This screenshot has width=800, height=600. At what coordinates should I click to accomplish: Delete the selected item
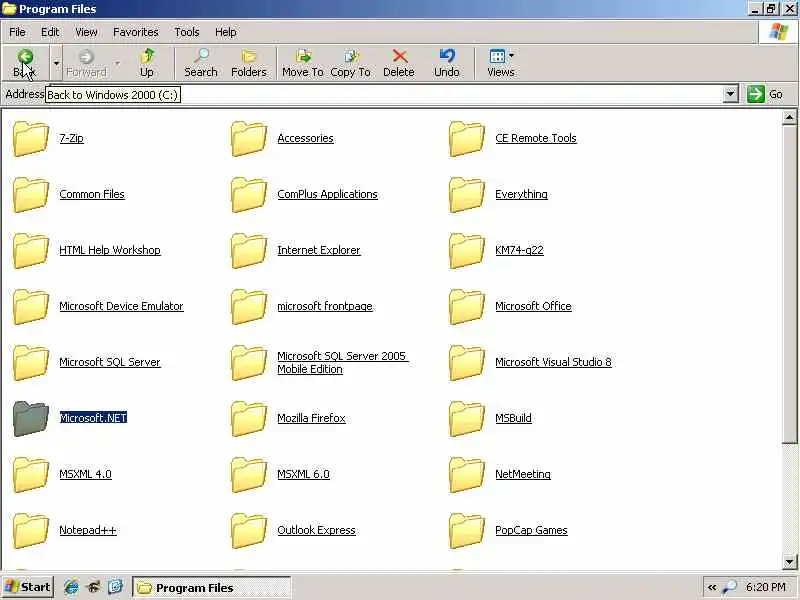398,63
